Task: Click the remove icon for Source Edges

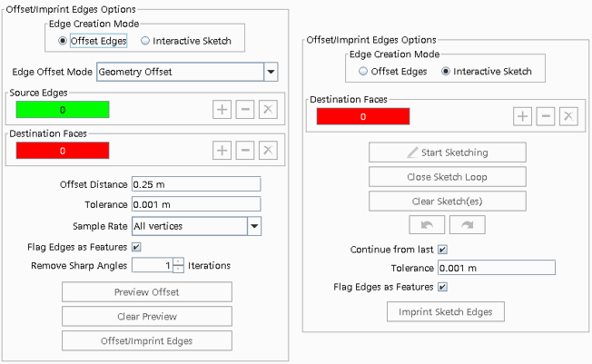Action: [245, 110]
